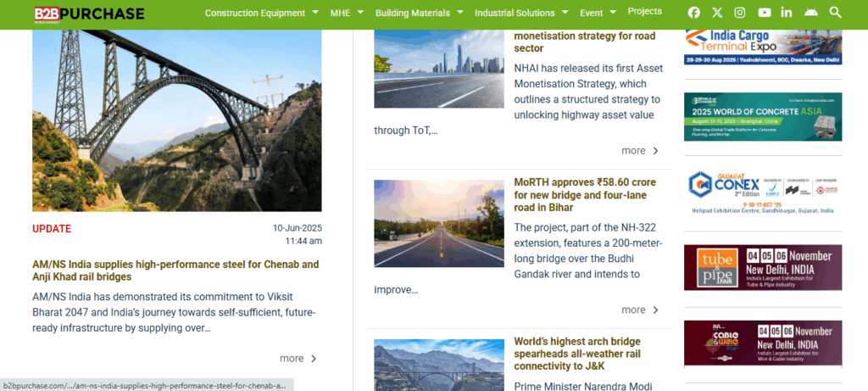Click the '11:44 am' time text
This screenshot has height=391, width=868.
(x=303, y=241)
